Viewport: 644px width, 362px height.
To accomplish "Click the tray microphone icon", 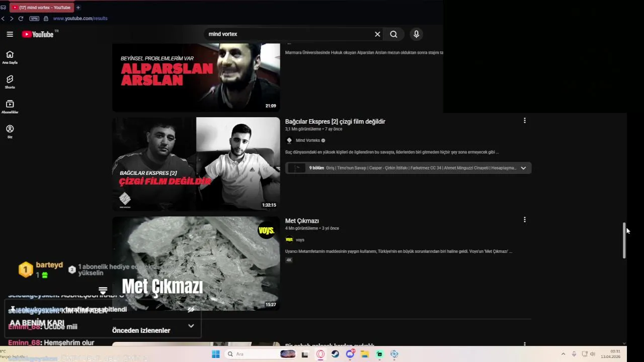I will coord(574,354).
